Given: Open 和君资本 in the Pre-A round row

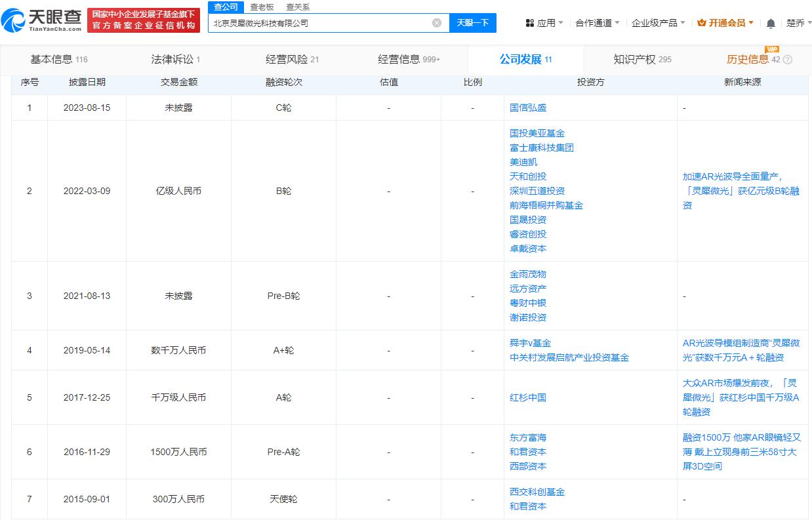Looking at the screenshot, I should click(x=528, y=452).
